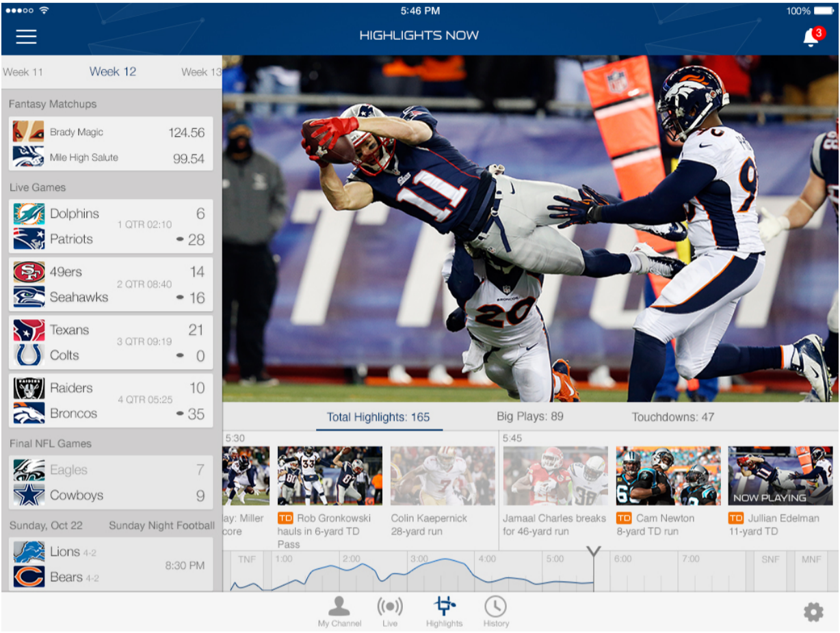Open app settings with the gear icon
Viewport: 840px width, 633px height.
(814, 612)
